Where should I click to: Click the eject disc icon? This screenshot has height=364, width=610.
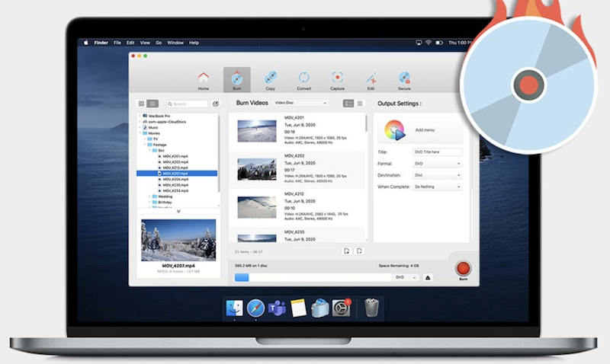(x=428, y=277)
